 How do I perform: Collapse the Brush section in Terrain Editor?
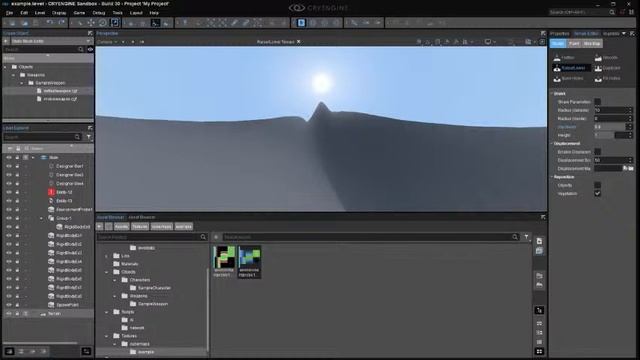552,94
